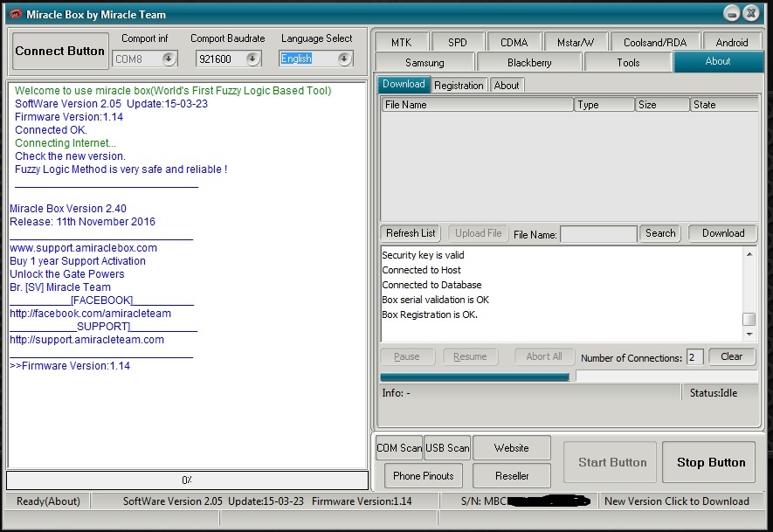This screenshot has height=532, width=773.
Task: Click the 'Connected OK.' log line
Action: click(x=51, y=130)
